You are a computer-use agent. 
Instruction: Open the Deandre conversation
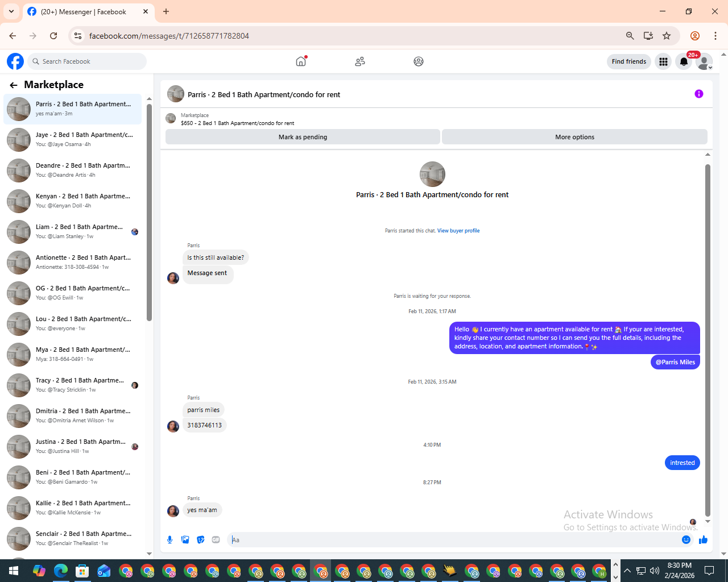pyautogui.click(x=73, y=171)
